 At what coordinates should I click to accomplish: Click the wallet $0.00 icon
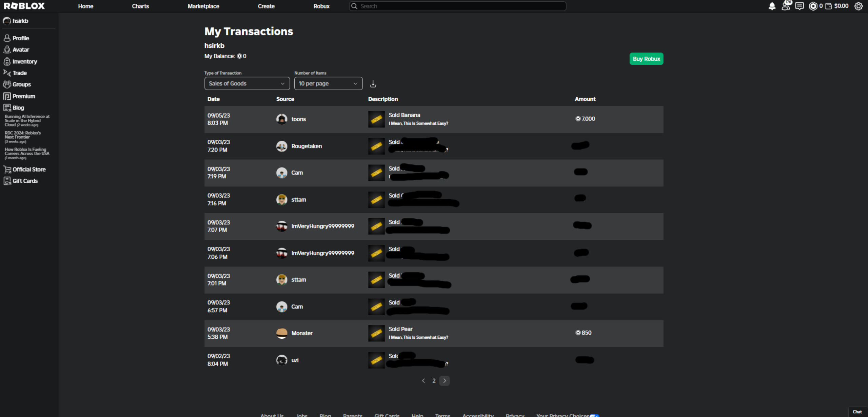pos(828,6)
